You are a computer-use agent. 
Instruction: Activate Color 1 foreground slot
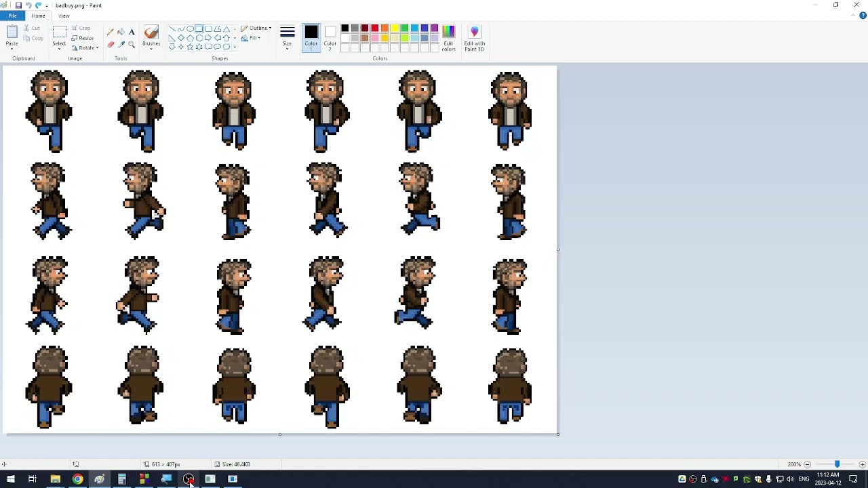pos(311,39)
